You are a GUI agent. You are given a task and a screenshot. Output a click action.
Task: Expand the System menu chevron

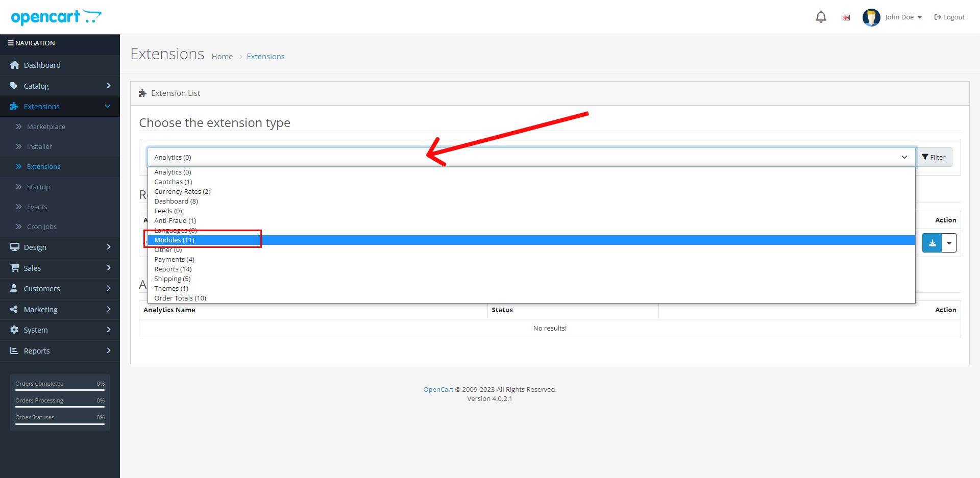(x=108, y=330)
